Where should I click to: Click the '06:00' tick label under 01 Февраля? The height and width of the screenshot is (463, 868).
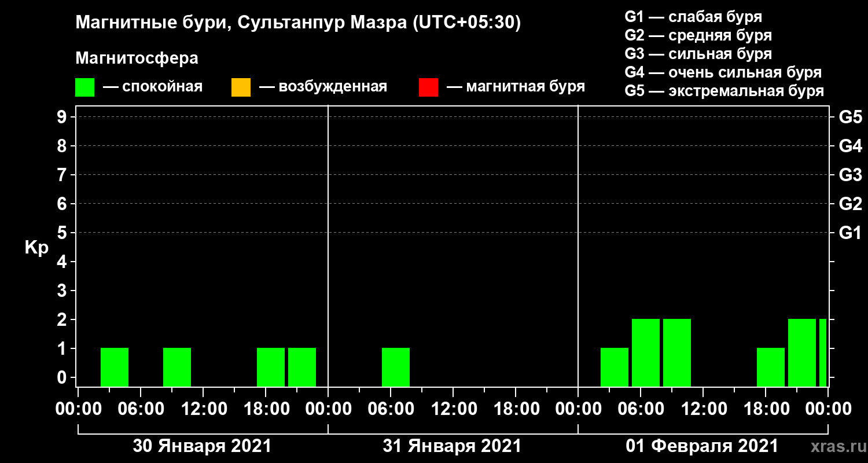point(640,409)
